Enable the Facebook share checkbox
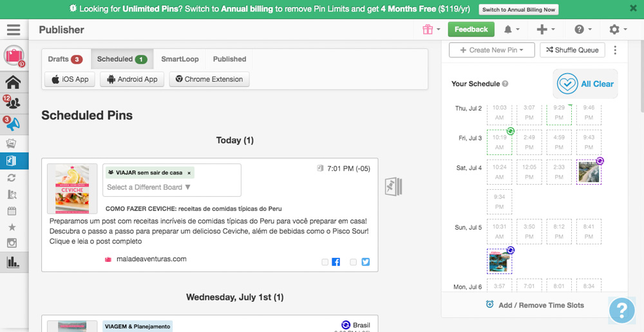Viewport: 644px width, 332px height. click(x=325, y=262)
